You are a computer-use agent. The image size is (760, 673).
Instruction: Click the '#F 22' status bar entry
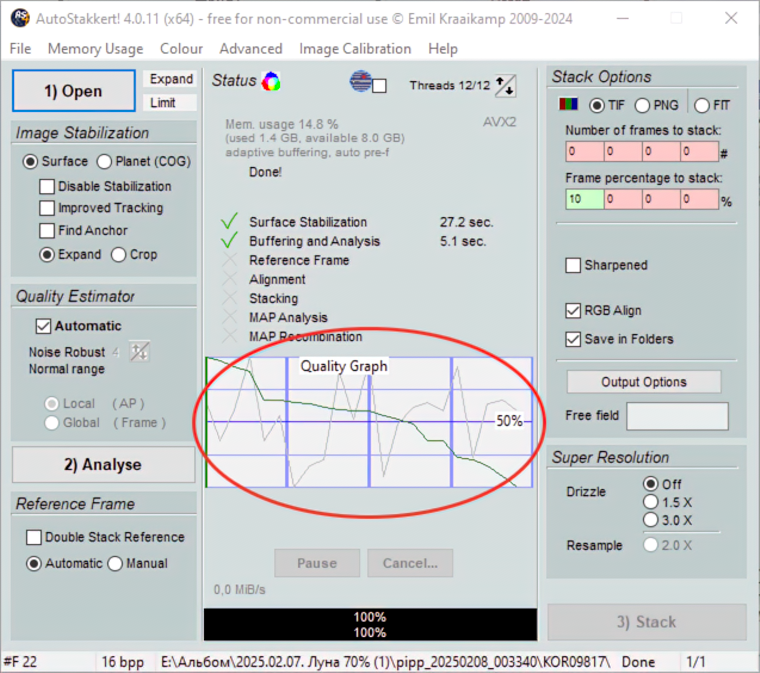click(x=20, y=662)
